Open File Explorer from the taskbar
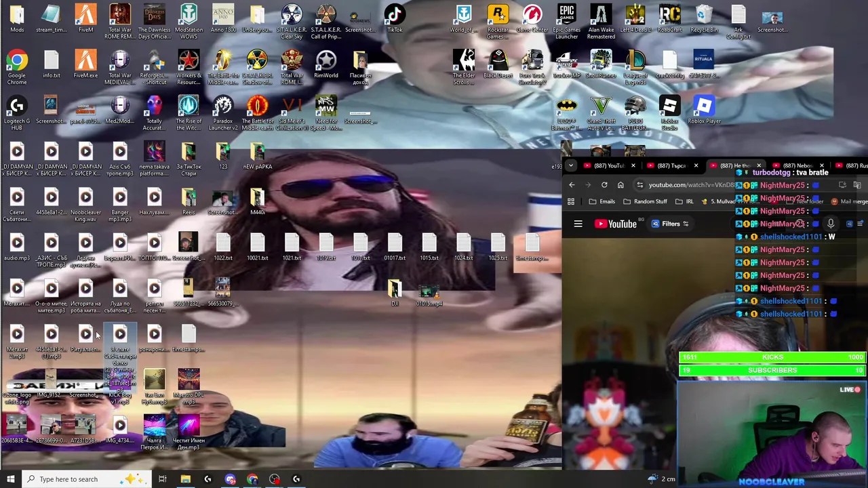This screenshot has height=488, width=868. coord(185,479)
